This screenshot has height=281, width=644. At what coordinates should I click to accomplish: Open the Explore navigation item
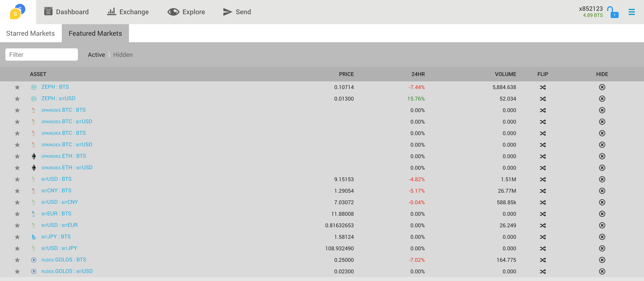click(x=186, y=12)
